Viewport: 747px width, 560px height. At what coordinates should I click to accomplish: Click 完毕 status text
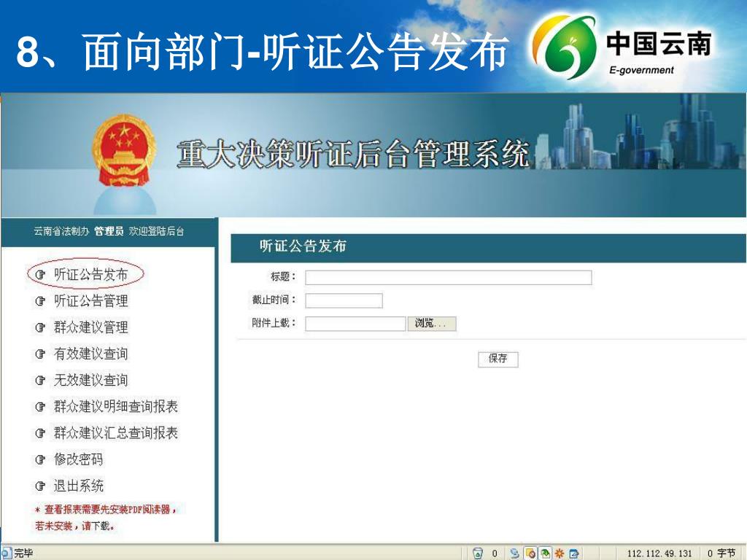23,553
